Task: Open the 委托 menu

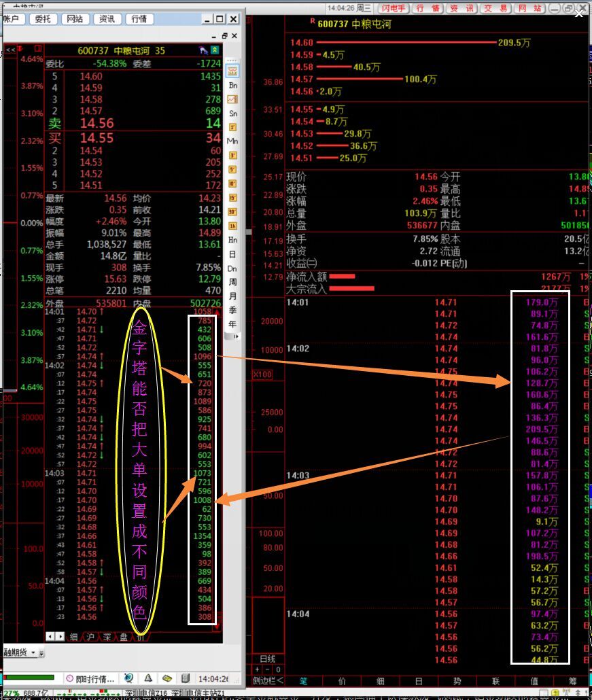Action: (43, 19)
